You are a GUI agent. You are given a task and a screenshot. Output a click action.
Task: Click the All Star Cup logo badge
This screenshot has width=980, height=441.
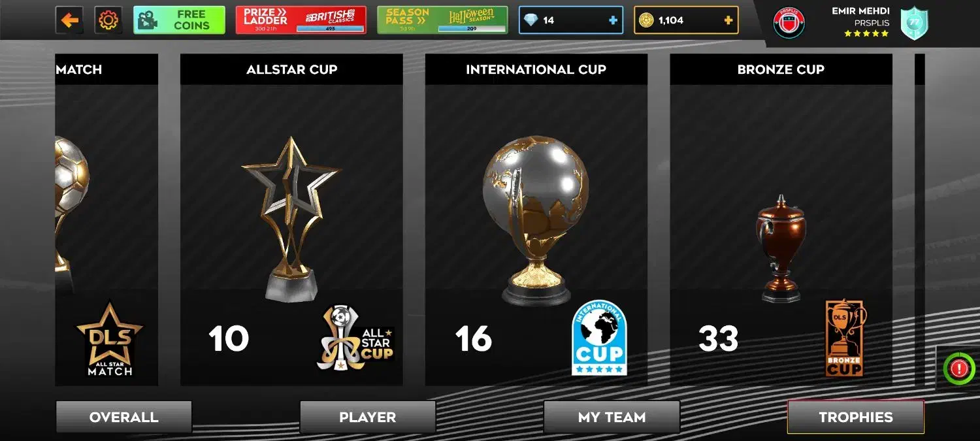pos(355,338)
